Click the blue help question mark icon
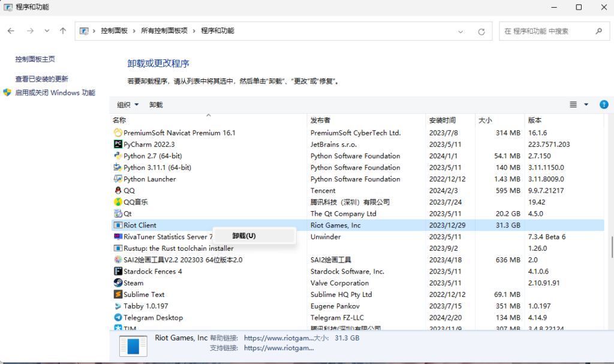 [604, 104]
